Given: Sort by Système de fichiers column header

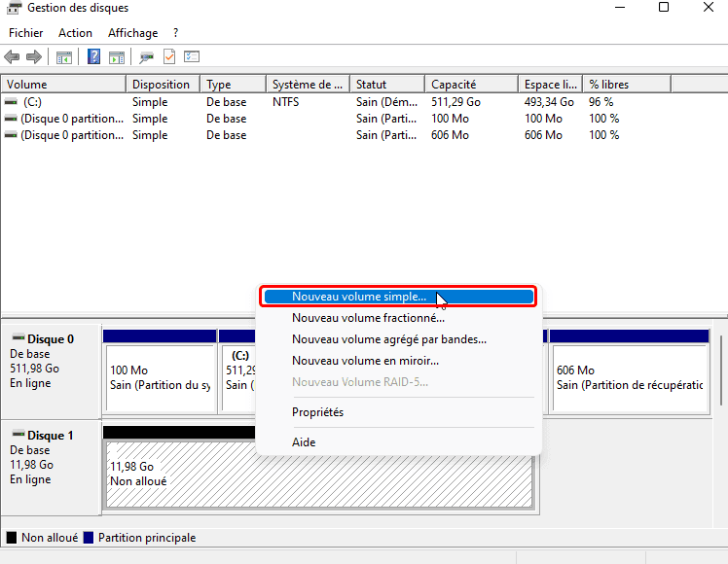Looking at the screenshot, I should (308, 85).
